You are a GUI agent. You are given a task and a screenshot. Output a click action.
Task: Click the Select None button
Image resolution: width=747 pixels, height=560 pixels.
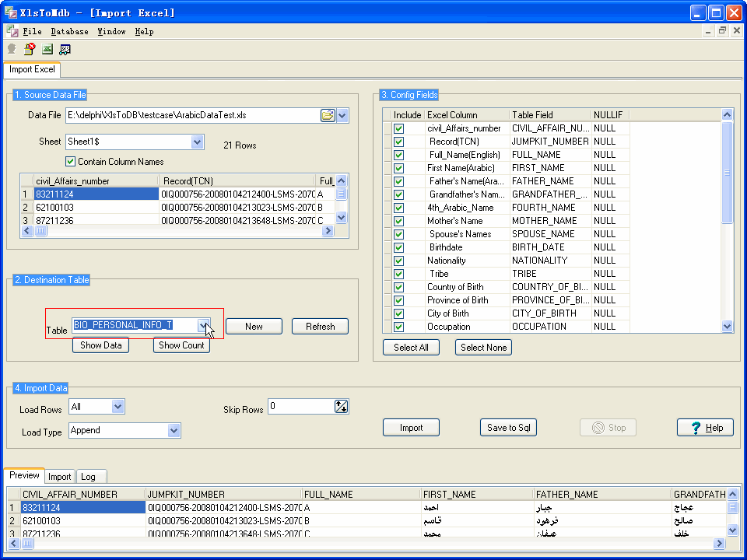pyautogui.click(x=483, y=348)
